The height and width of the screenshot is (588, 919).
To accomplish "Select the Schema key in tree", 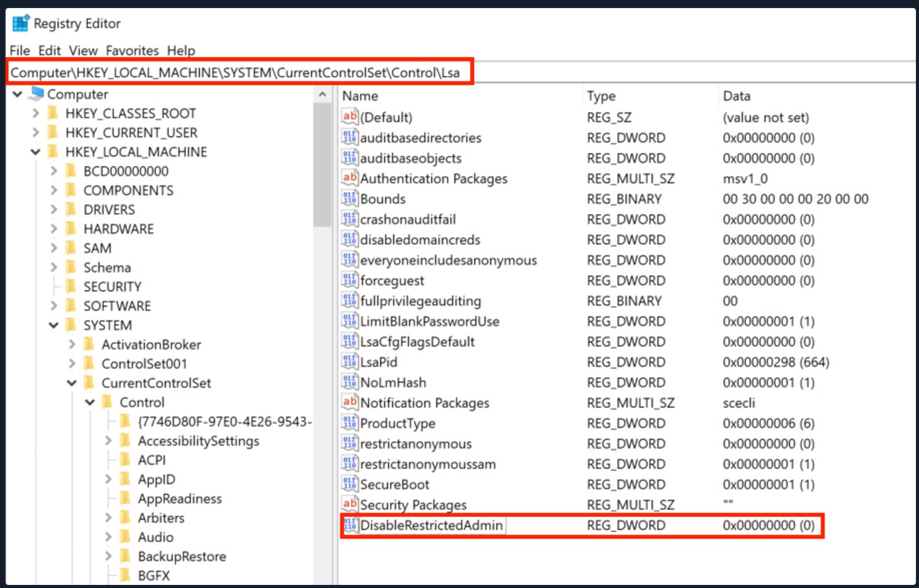I will click(107, 267).
